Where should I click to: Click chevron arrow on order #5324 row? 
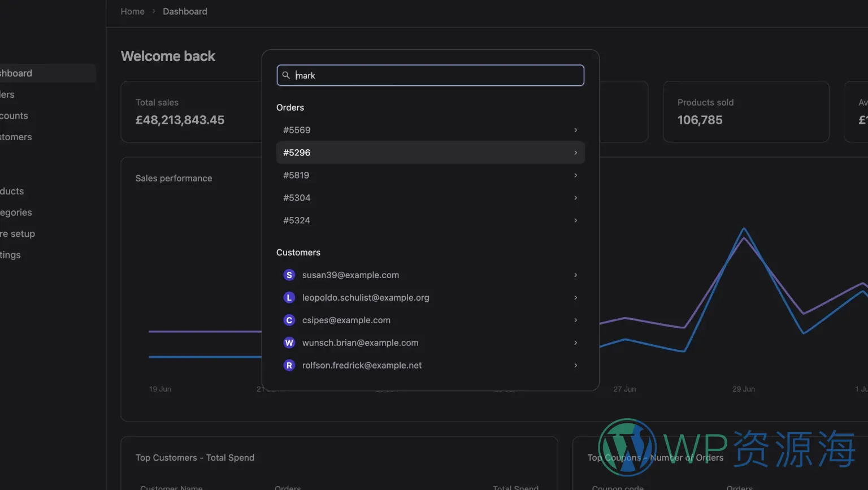575,220
